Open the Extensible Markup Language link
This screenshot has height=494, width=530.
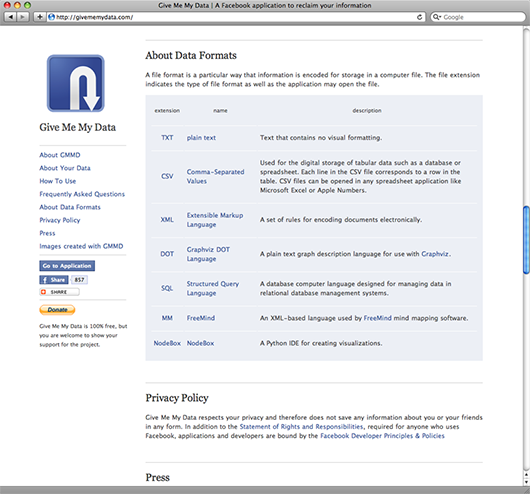coord(215,220)
